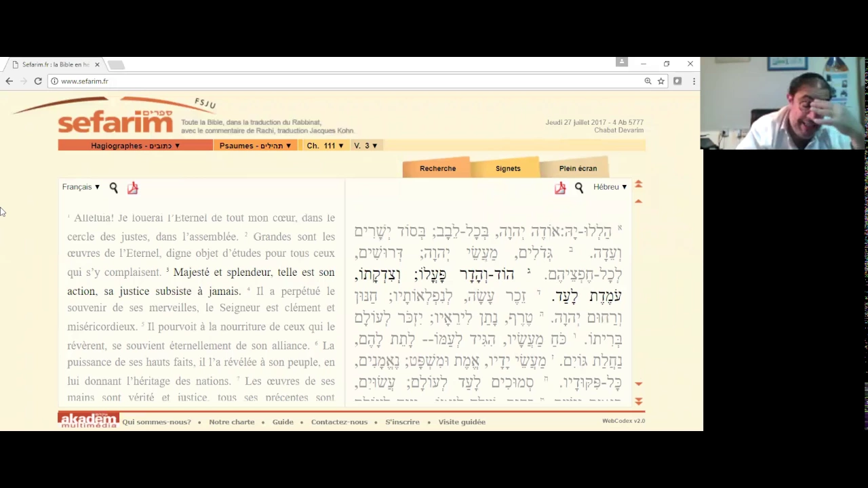Open the site information icon in address bar
The width and height of the screenshot is (868, 488).
[x=54, y=81]
